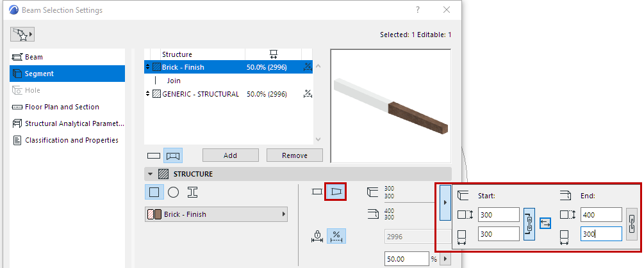
Task: Open the Brick - Finish building material dropdown
Action: [216, 214]
